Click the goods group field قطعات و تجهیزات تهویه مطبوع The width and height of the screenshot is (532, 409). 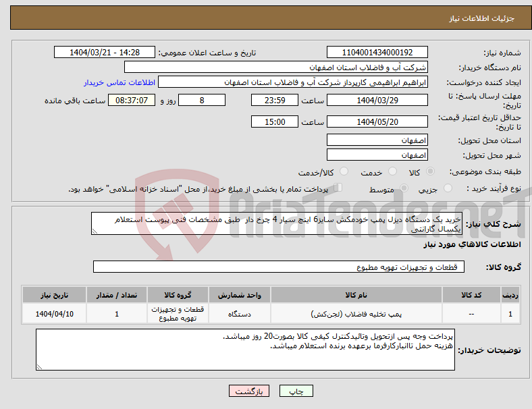279,267
